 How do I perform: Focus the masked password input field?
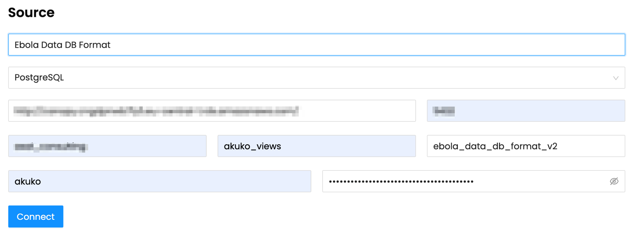click(465, 181)
